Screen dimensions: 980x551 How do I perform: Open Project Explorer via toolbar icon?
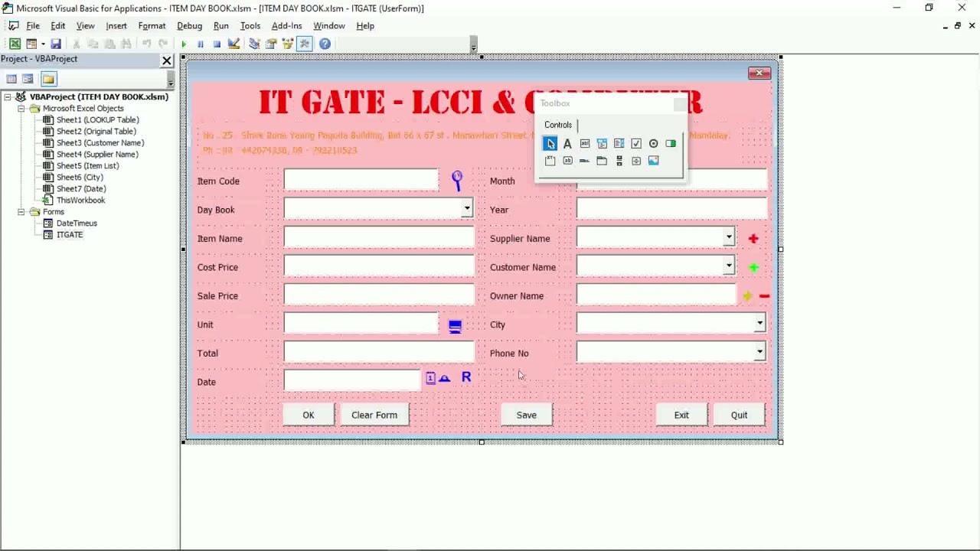(254, 44)
